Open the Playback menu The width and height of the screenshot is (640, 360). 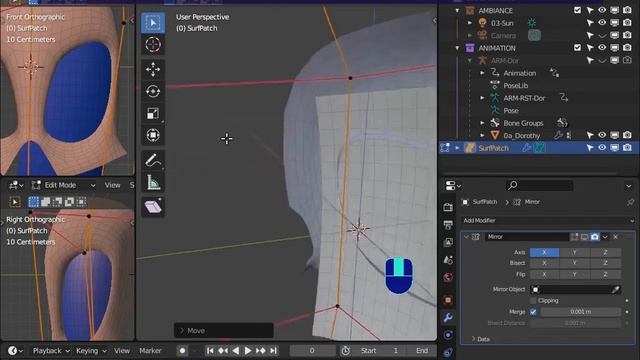pos(51,351)
